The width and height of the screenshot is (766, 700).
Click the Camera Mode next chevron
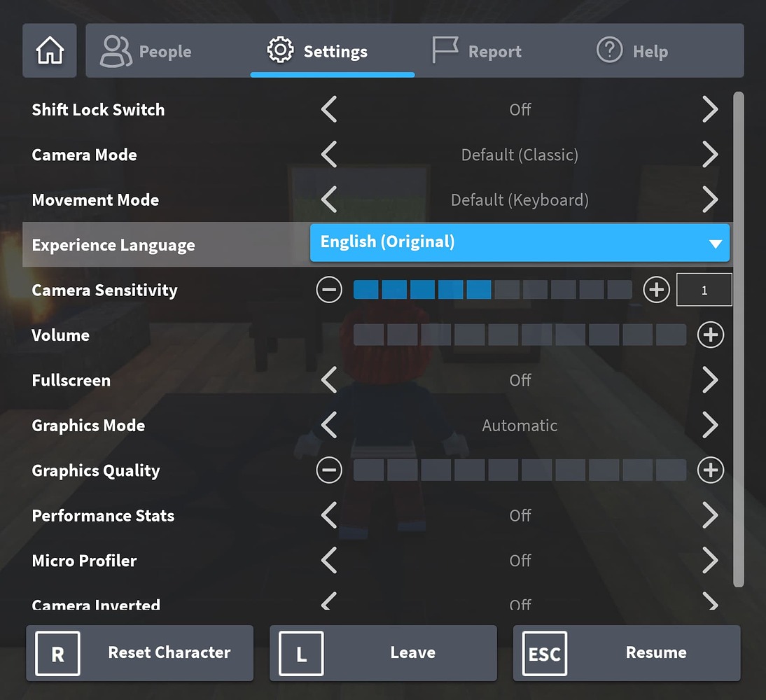click(x=710, y=154)
